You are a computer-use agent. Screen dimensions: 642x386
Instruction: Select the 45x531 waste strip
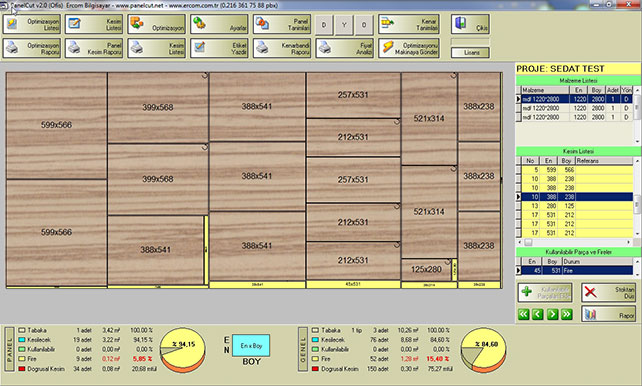point(353,284)
